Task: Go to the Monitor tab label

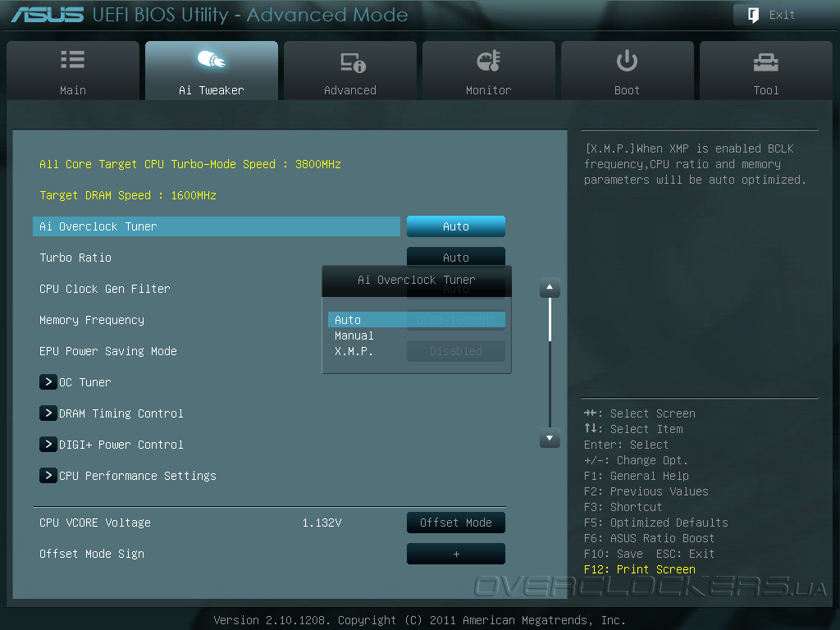Action: tap(489, 90)
